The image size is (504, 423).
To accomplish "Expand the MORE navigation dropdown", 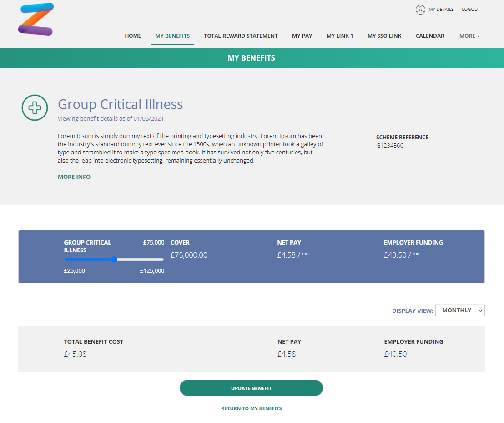I will click(469, 36).
